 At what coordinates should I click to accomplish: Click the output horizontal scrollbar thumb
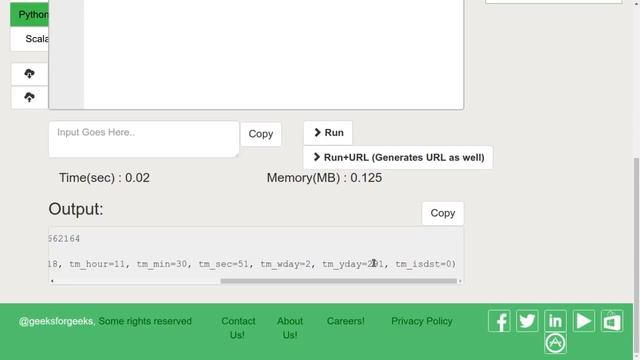point(339,281)
